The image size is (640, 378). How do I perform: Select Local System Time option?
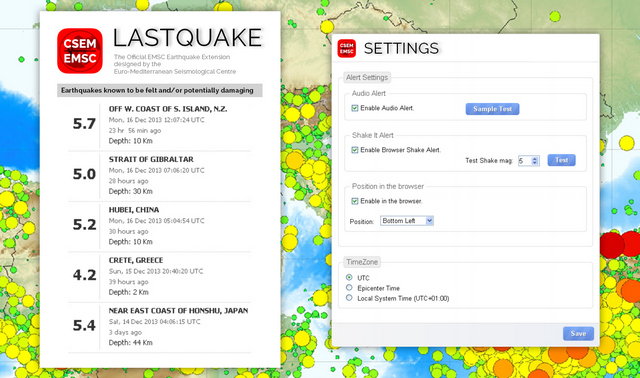pos(349,298)
